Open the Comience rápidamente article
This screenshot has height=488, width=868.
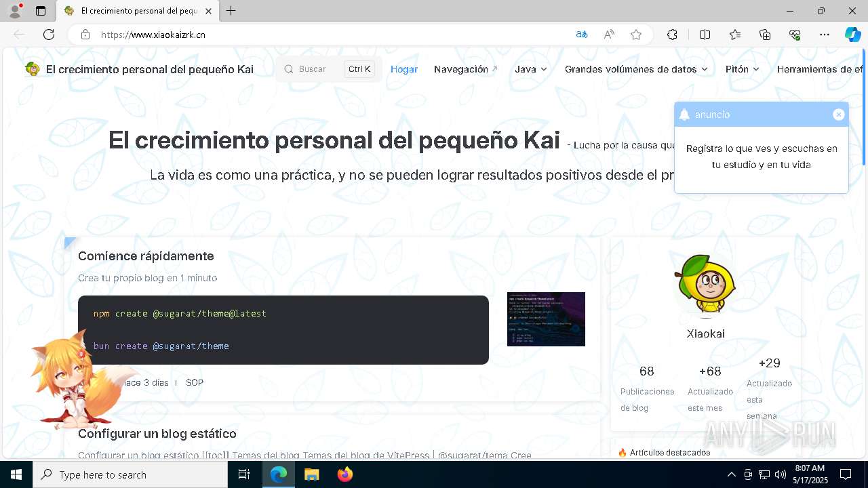point(146,256)
